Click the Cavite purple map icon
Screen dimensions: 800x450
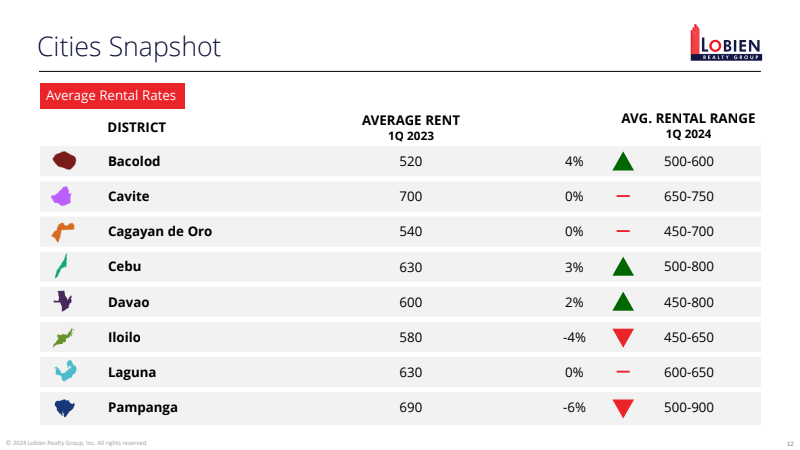(63, 196)
